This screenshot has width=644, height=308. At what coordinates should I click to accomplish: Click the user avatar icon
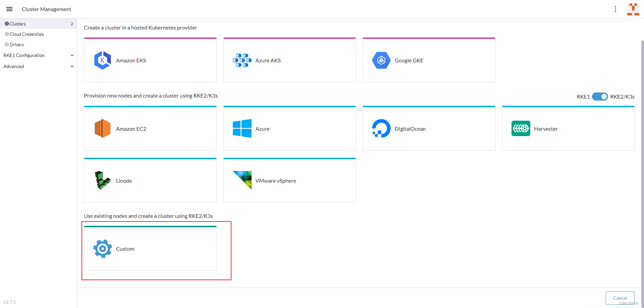point(633,9)
